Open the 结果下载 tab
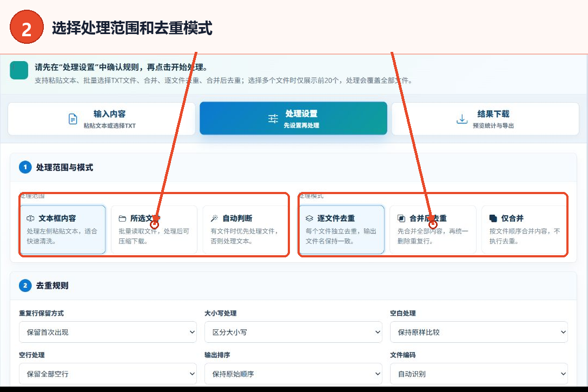 (485, 119)
